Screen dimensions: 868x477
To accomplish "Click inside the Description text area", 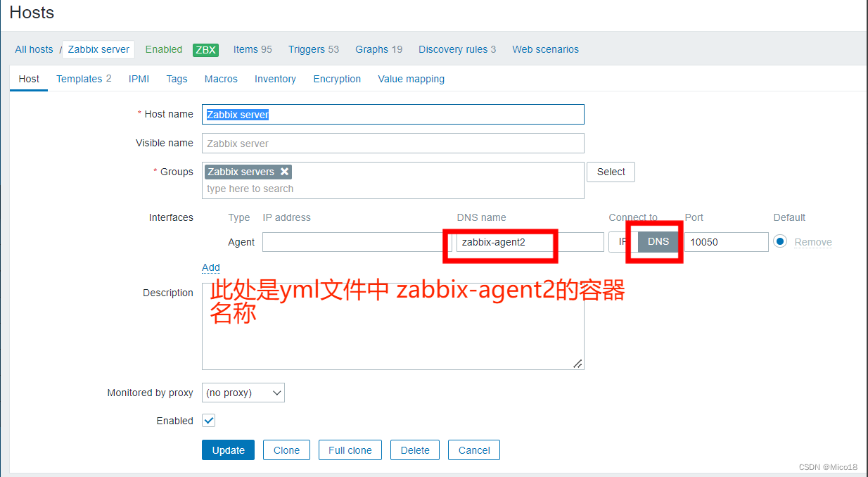I will pos(393,326).
